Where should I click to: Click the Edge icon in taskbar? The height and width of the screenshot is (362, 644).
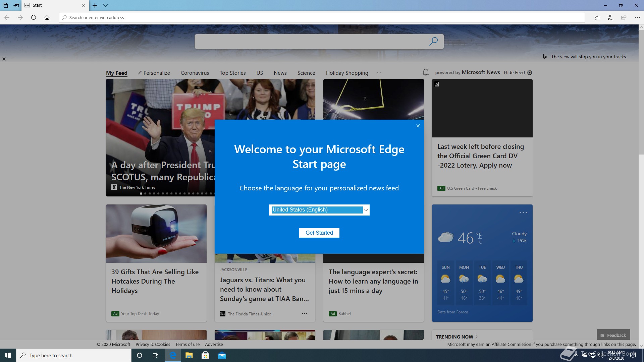(x=173, y=355)
